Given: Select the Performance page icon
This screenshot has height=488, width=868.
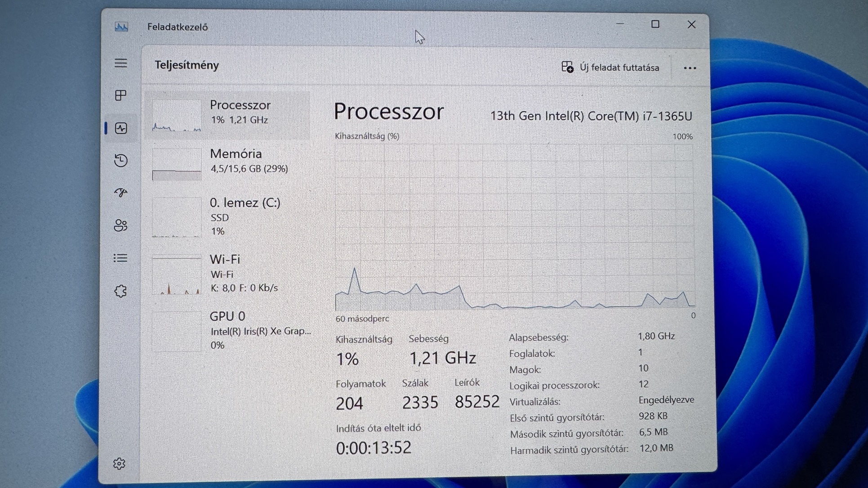Looking at the screenshot, I should click(121, 129).
